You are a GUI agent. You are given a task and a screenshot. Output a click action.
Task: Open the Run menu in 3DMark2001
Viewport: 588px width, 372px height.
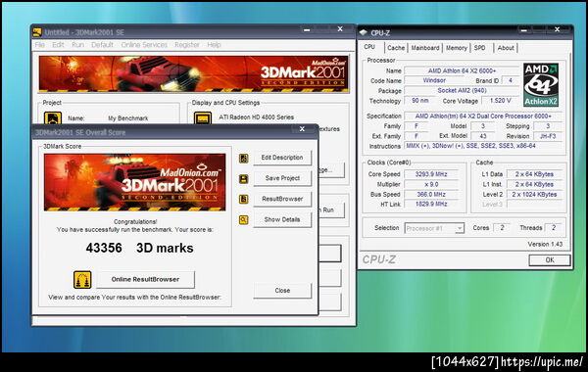[77, 45]
